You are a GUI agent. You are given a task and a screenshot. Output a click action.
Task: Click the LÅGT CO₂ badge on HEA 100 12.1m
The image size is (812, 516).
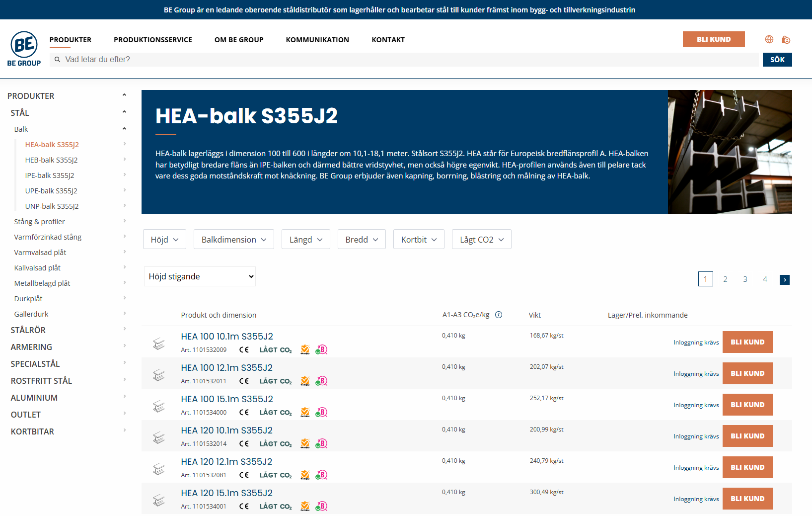click(276, 381)
